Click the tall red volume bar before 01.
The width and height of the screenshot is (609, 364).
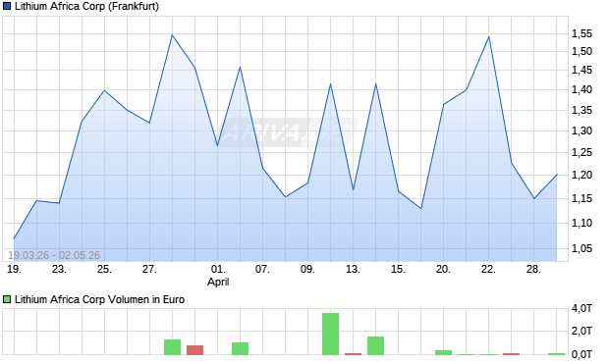(194, 350)
